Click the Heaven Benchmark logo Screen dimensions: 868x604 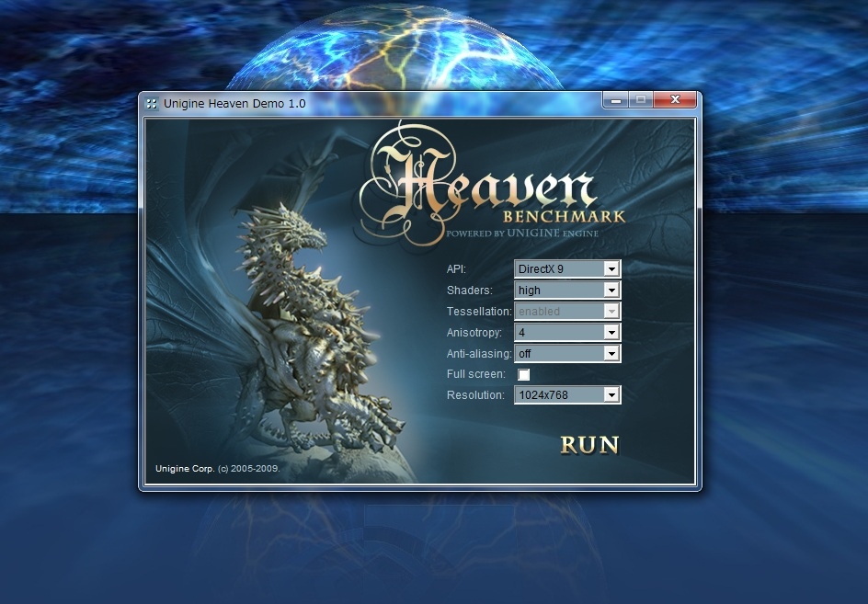(493, 186)
